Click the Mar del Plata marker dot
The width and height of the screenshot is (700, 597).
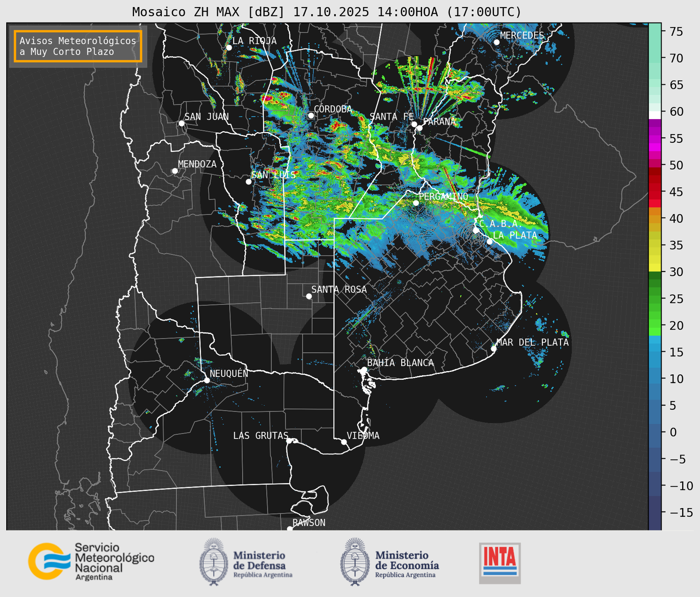pyautogui.click(x=494, y=348)
